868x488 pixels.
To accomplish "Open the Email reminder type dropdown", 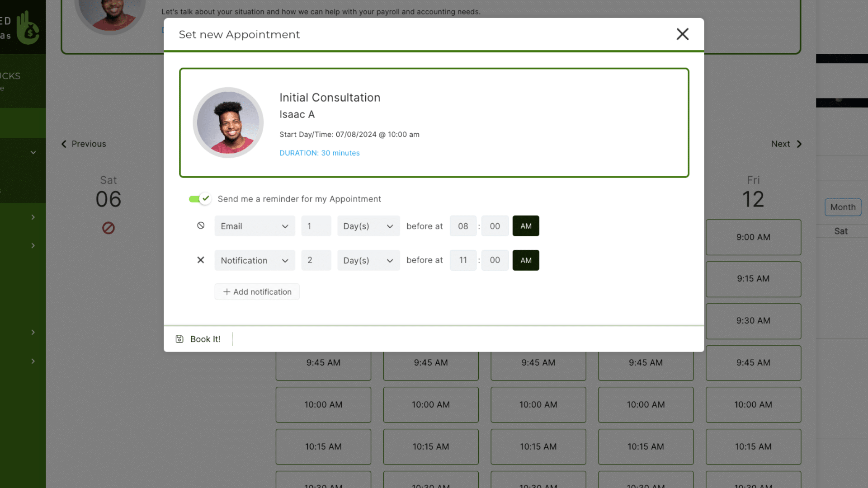I will tap(255, 226).
